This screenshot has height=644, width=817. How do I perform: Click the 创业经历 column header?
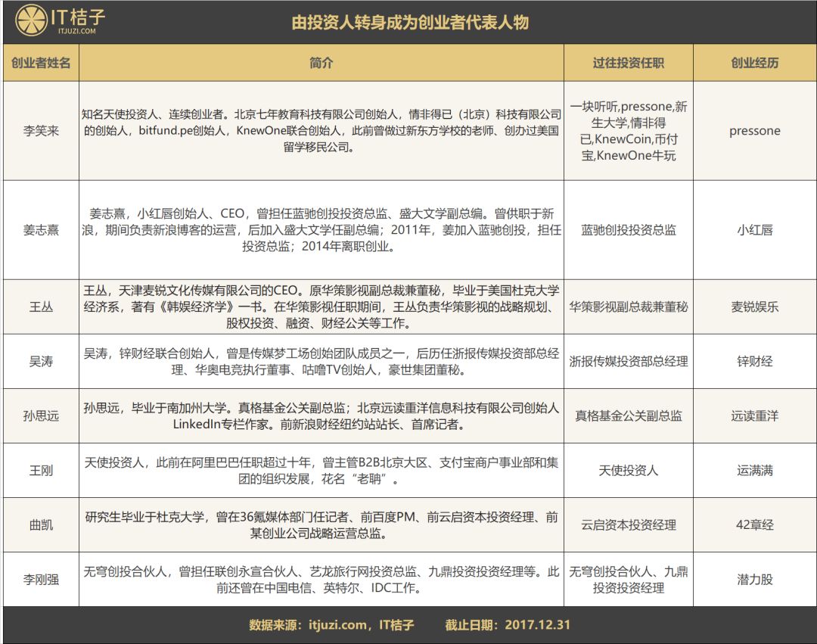click(x=754, y=63)
